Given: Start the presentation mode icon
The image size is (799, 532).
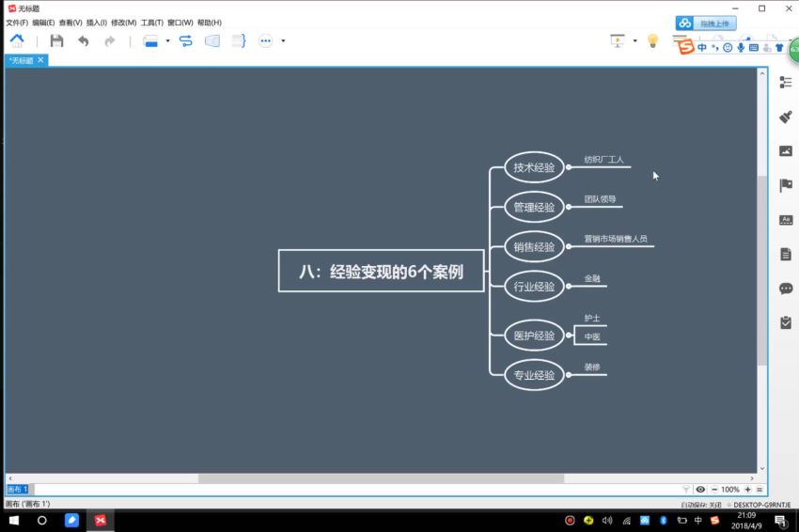Looking at the screenshot, I should point(618,40).
